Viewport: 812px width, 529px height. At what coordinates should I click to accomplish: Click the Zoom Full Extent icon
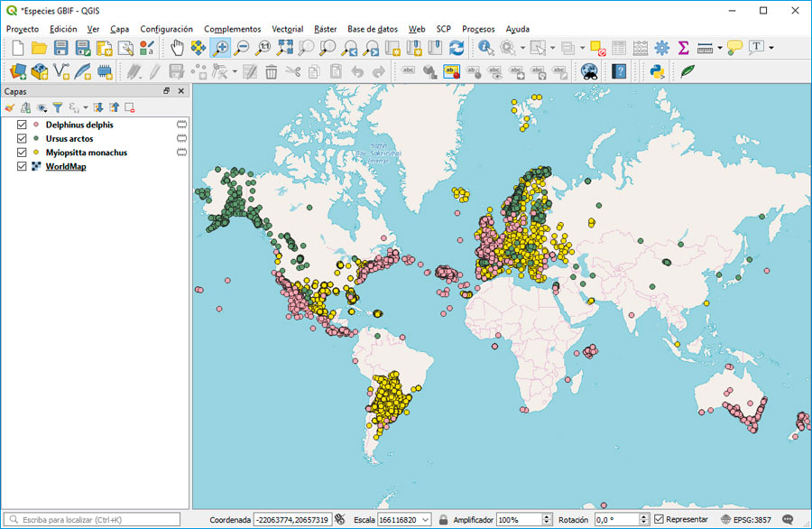coord(285,46)
